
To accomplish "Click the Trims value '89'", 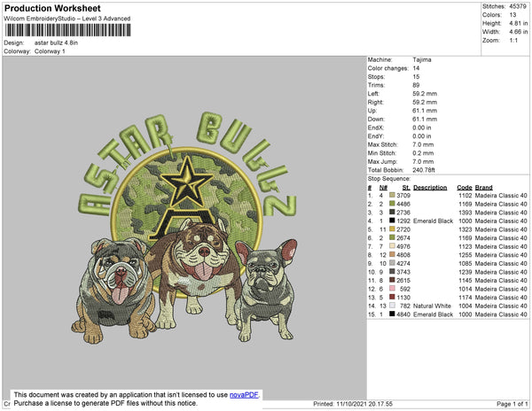I will 416,85.
